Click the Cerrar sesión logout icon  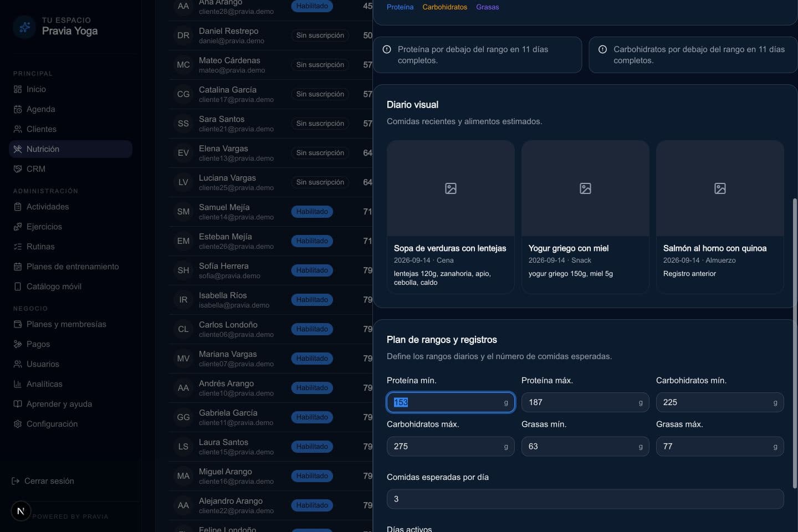coord(16,481)
